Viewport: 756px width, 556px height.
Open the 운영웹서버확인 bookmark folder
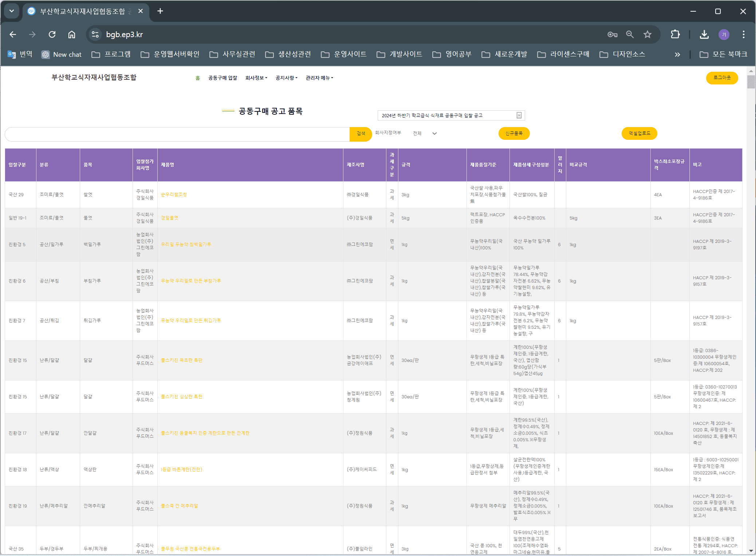click(x=170, y=54)
